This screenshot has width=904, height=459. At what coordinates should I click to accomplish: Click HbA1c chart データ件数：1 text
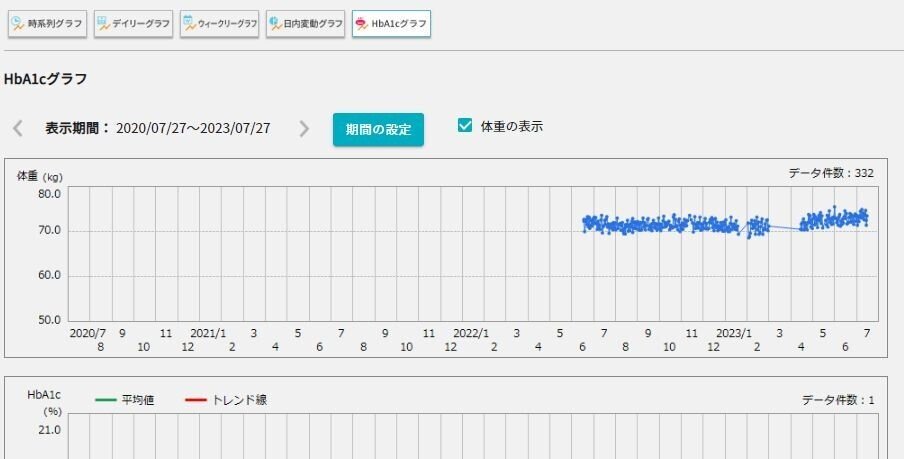[838, 400]
